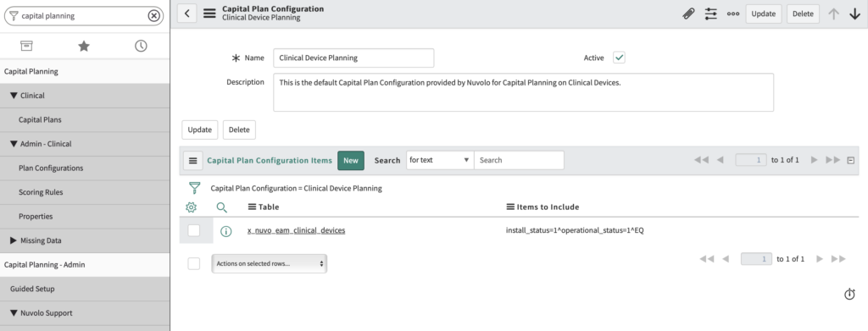Screen dimensions: 868x331
Task: Open Actions on selected rows dropdown
Action: pyautogui.click(x=269, y=263)
